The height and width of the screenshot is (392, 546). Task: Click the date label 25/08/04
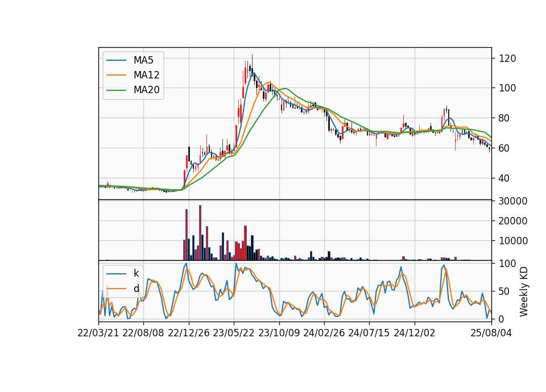pyautogui.click(x=491, y=333)
